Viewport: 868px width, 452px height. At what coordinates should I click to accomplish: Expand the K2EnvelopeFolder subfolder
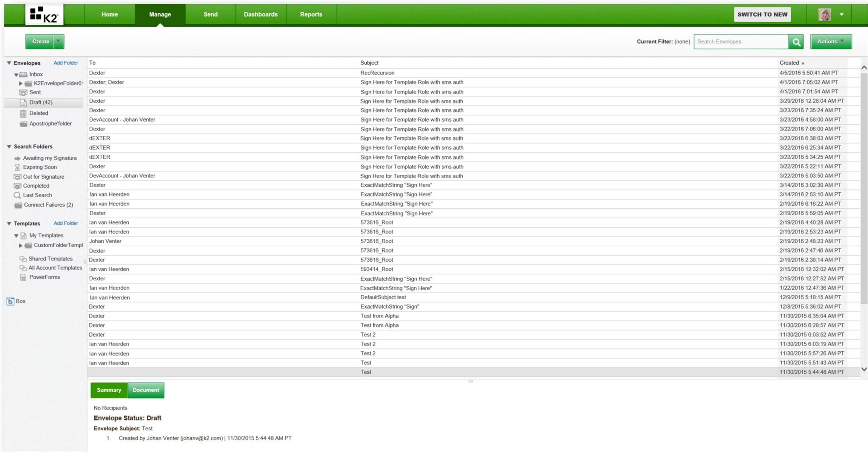click(21, 83)
